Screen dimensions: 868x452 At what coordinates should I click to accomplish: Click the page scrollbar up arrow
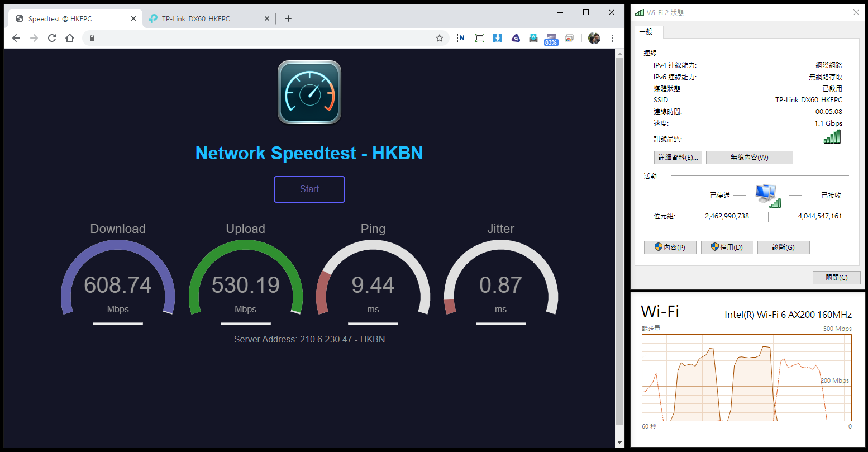[x=619, y=53]
